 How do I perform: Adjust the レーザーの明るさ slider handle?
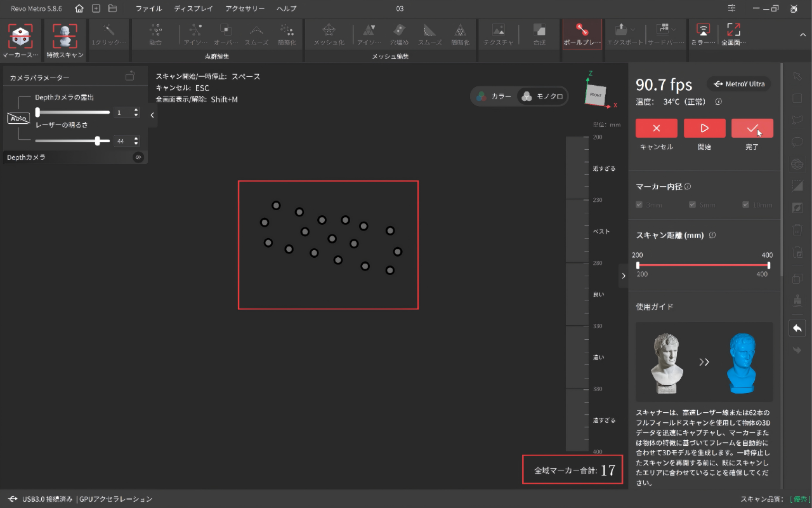[97, 141]
